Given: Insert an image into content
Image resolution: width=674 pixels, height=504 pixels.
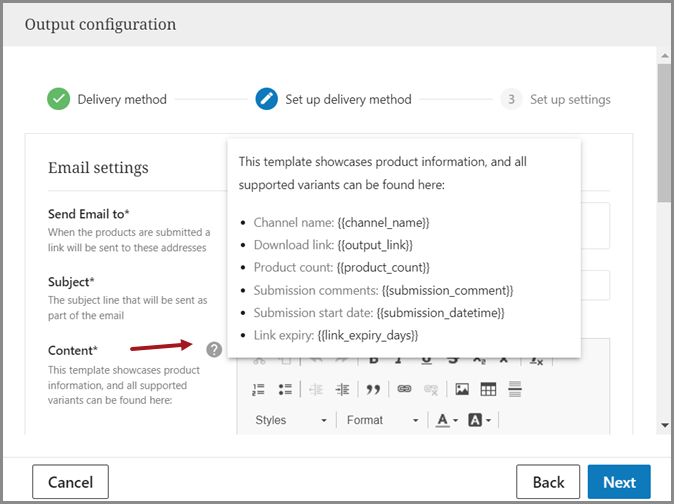Looking at the screenshot, I should [x=462, y=389].
